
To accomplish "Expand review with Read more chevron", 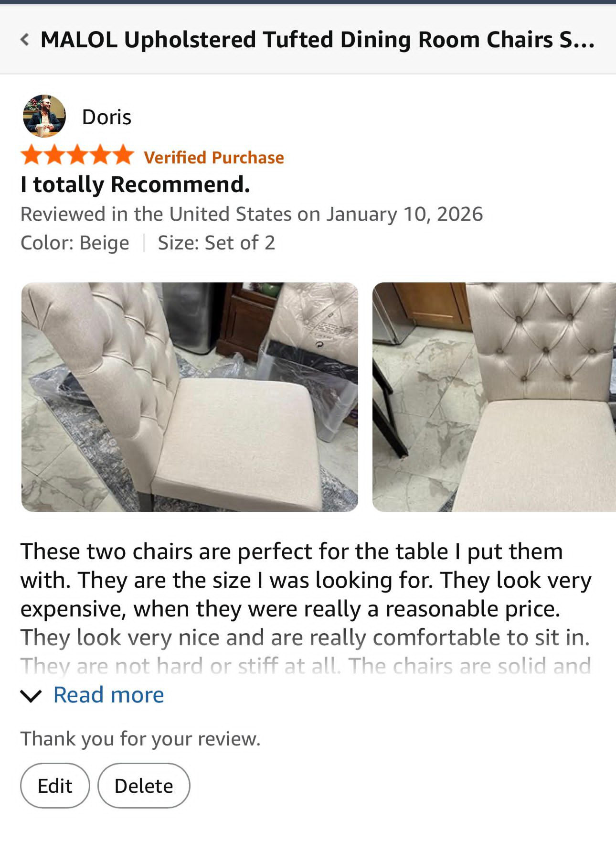I will click(31, 696).
